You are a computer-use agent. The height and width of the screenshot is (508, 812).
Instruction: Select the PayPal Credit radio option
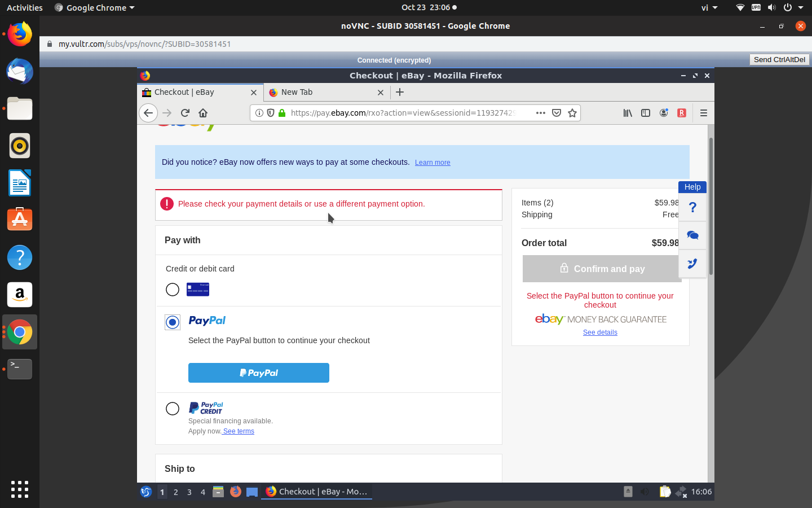(173, 409)
